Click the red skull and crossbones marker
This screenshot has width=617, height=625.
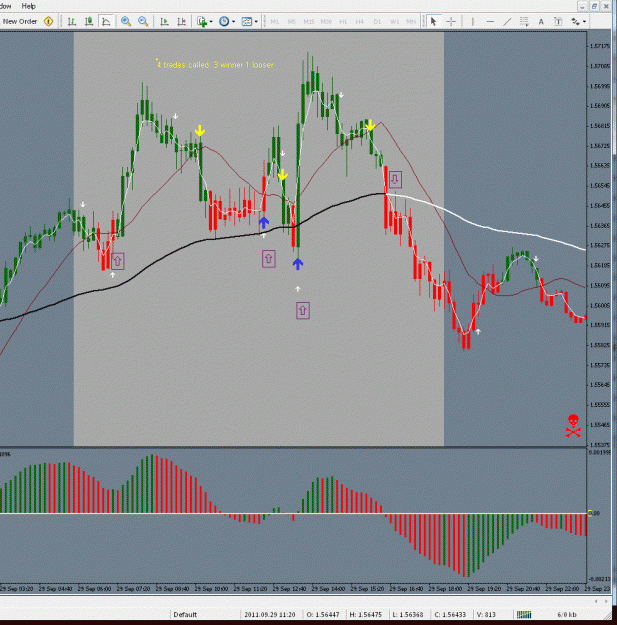[573, 426]
